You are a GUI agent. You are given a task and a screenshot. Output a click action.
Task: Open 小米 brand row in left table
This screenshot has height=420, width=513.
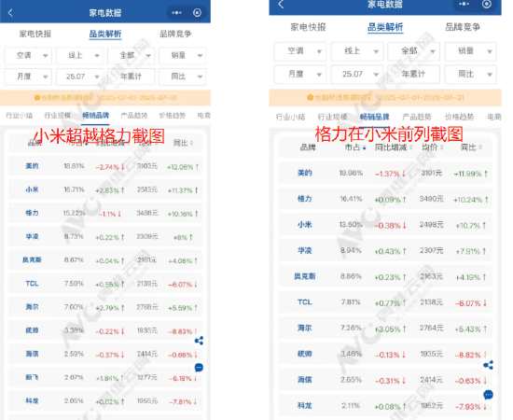tap(105, 189)
